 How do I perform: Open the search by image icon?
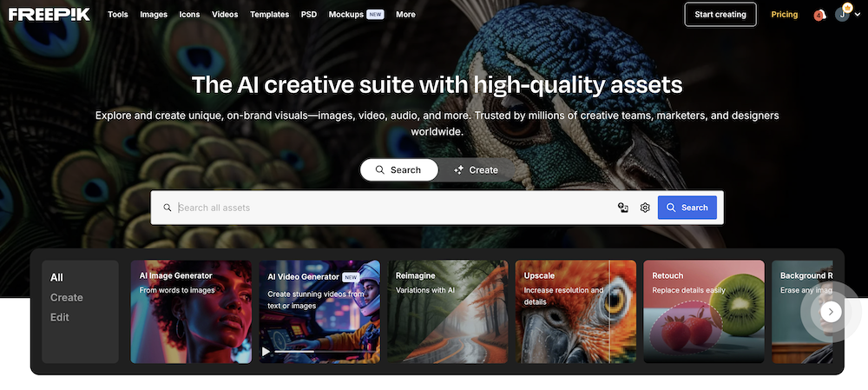tap(622, 208)
